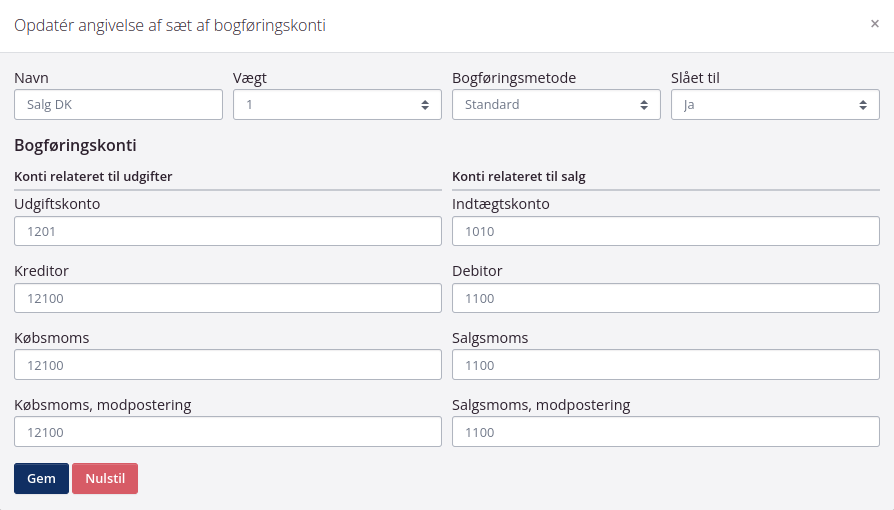Select the Salgsmoms input field
The width and height of the screenshot is (894, 510).
665,365
